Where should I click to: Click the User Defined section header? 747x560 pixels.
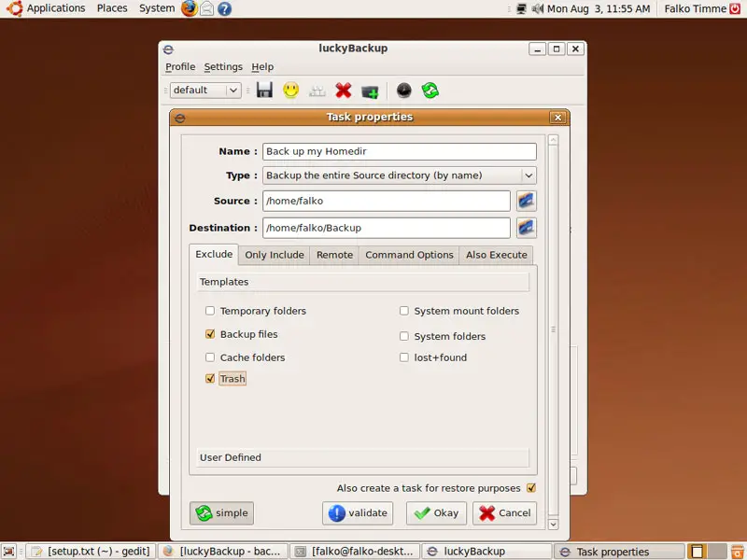(362, 457)
